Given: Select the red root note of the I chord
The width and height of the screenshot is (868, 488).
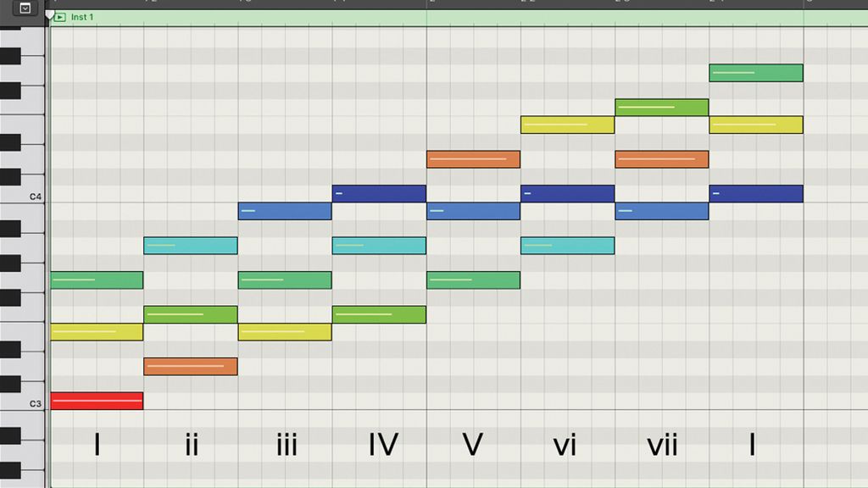Looking at the screenshot, I should 97,400.
